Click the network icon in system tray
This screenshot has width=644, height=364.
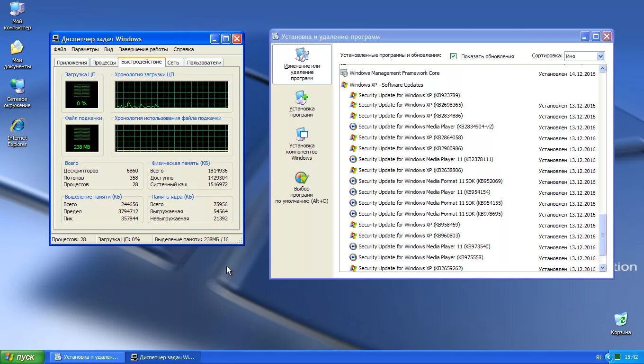[617, 357]
